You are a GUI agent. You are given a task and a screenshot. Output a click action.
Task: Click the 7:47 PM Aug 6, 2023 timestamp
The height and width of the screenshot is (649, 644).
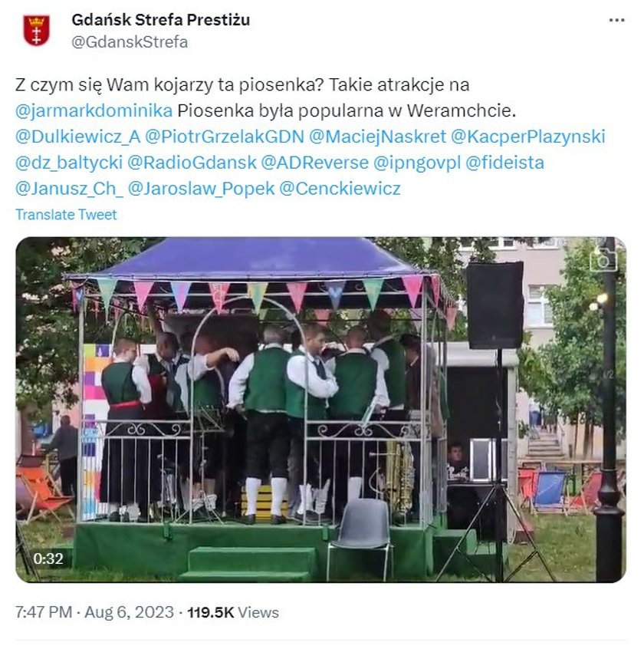pyautogui.click(x=95, y=612)
